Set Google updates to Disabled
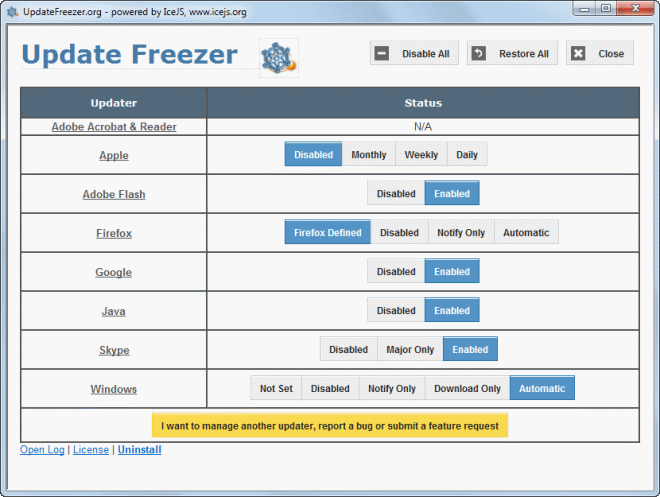Screen dimensions: 660x497 tap(396, 271)
